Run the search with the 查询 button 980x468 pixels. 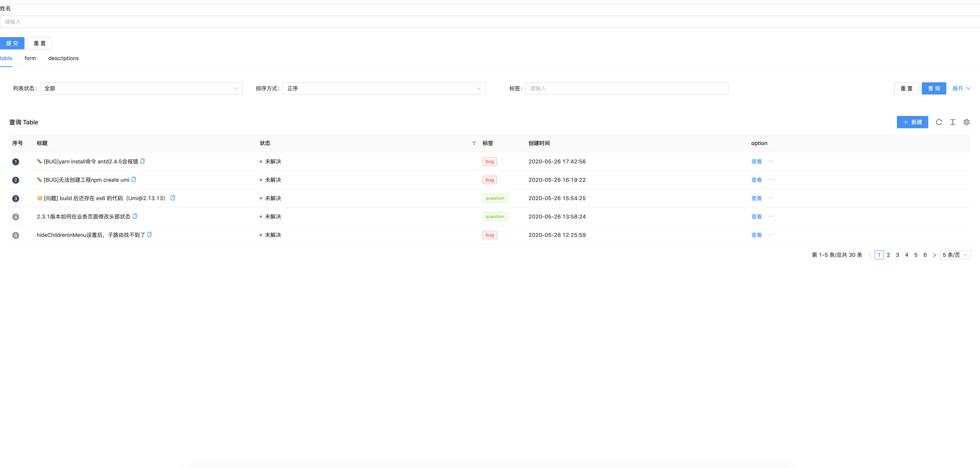click(934, 88)
